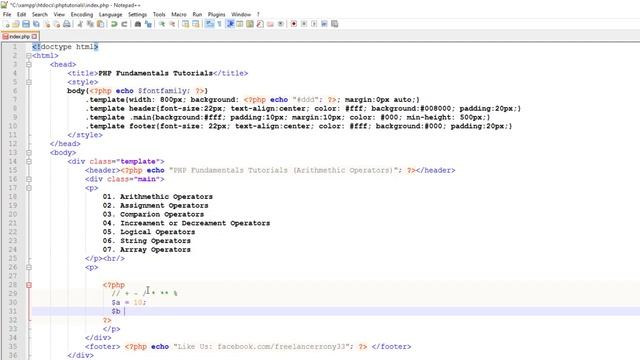The width and height of the screenshot is (640, 360).
Task: Toggle word wrap in the toolbar
Action: click(x=209, y=24)
